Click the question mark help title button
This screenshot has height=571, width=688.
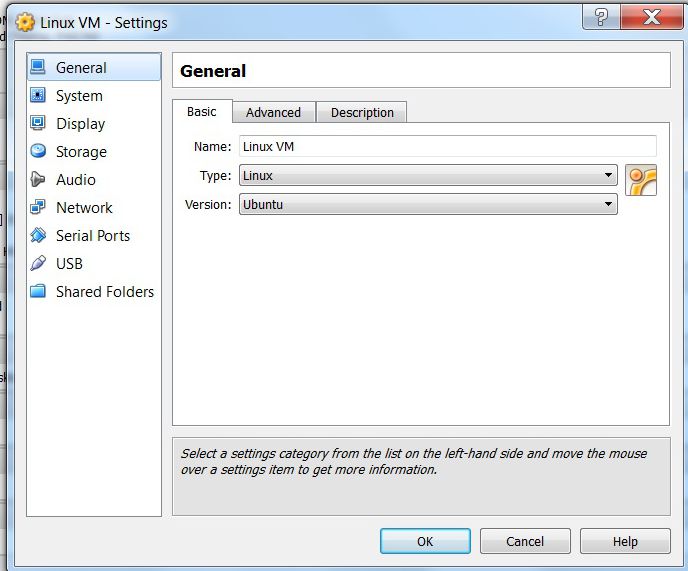(x=601, y=18)
